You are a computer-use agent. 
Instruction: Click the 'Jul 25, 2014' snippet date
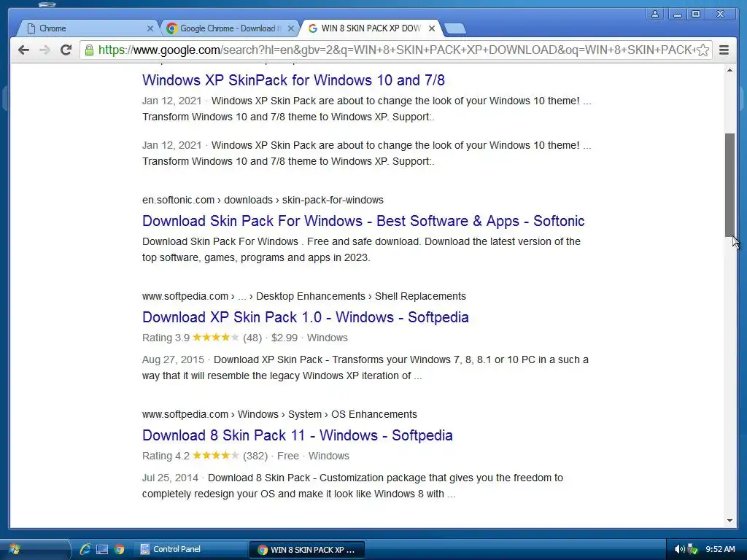[x=170, y=478]
